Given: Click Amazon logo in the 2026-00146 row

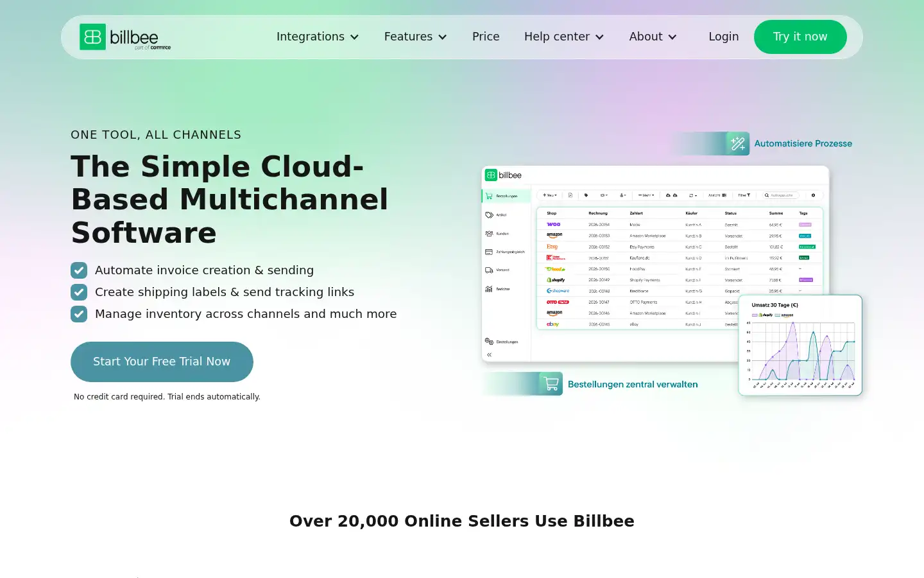Looking at the screenshot, I should [554, 313].
